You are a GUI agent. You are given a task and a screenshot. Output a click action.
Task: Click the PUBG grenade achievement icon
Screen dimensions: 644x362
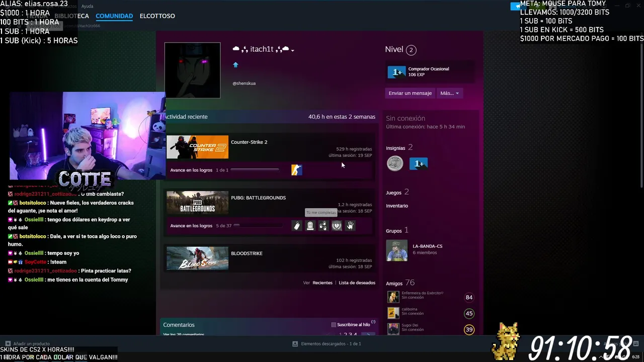tap(297, 226)
